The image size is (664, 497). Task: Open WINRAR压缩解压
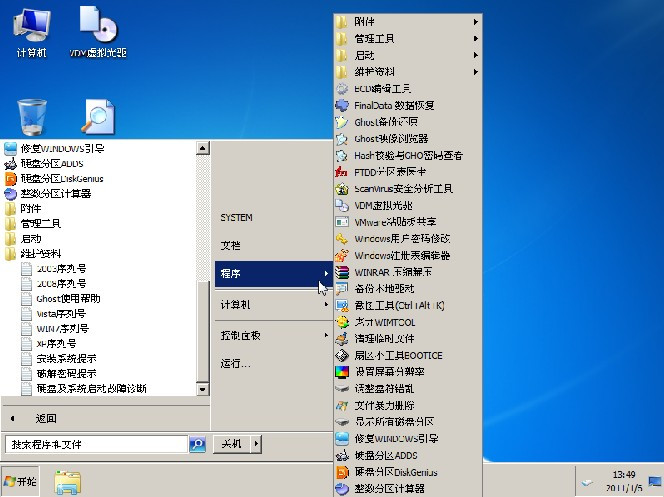pos(408,272)
